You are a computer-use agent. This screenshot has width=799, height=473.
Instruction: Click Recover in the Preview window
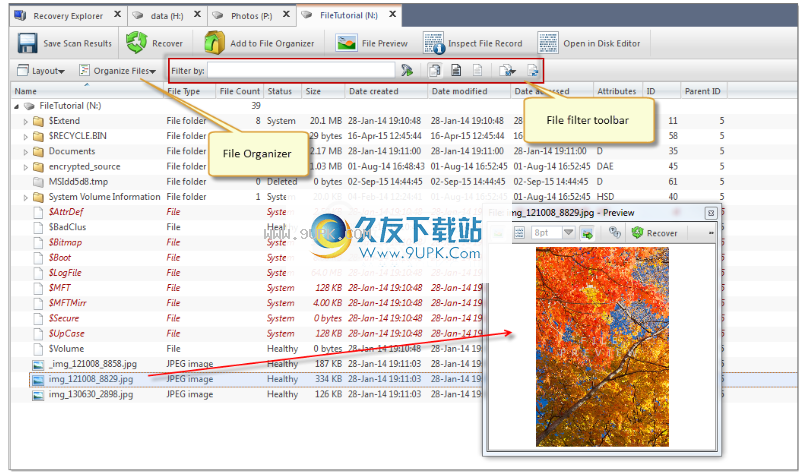[x=655, y=233]
